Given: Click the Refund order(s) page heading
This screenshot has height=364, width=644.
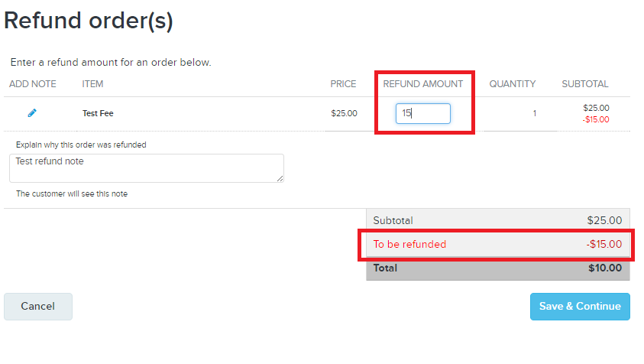Looking at the screenshot, I should click(x=89, y=21).
